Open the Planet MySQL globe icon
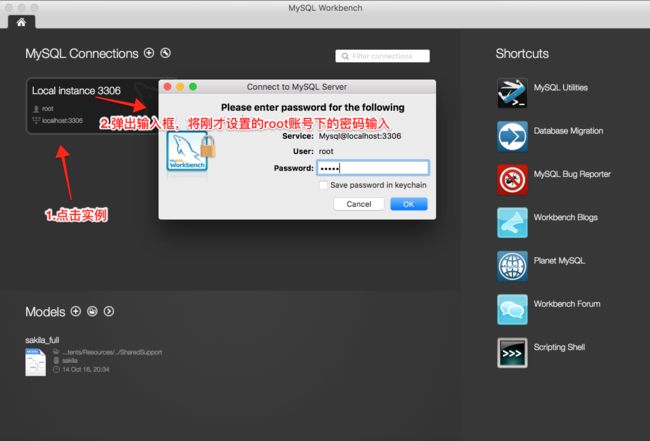The image size is (650, 441). pos(512,266)
